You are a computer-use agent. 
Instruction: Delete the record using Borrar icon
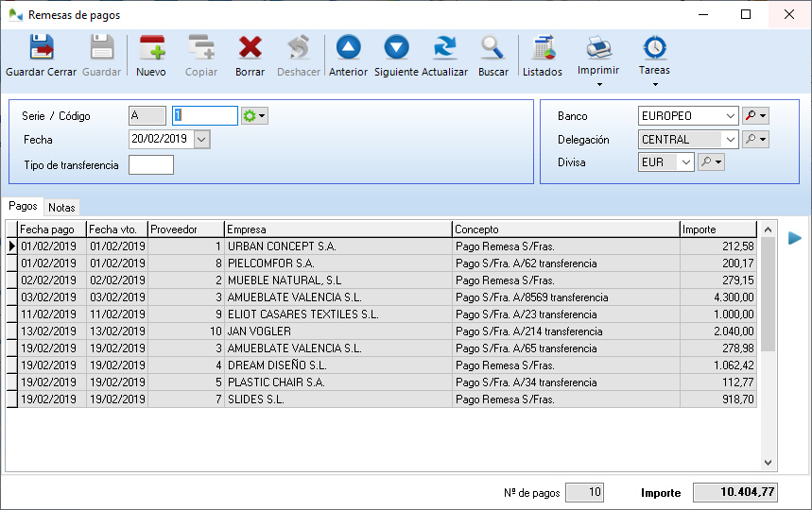point(250,48)
